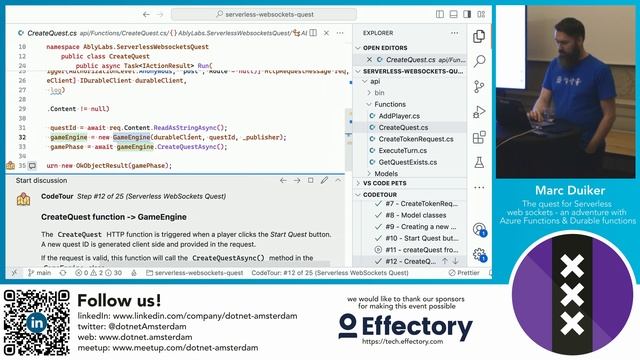Click CodeTour #12 of 25 status item
The image size is (640, 360).
(x=330, y=273)
